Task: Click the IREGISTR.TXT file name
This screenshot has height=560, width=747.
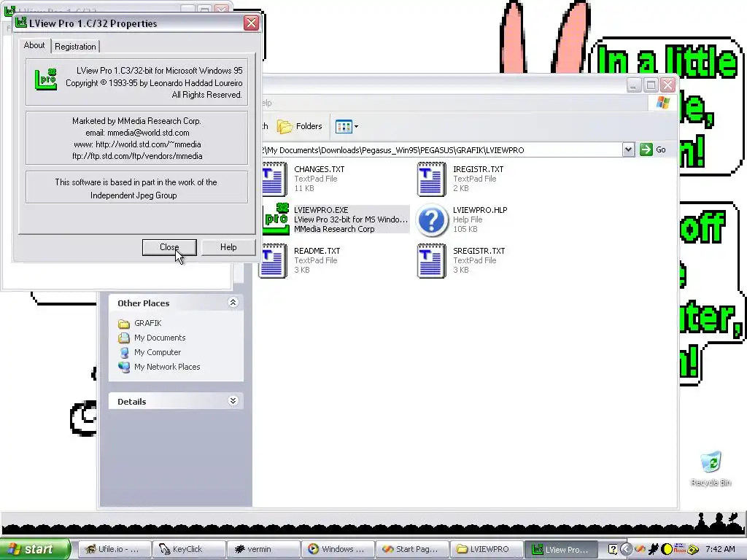Action: [x=479, y=169]
